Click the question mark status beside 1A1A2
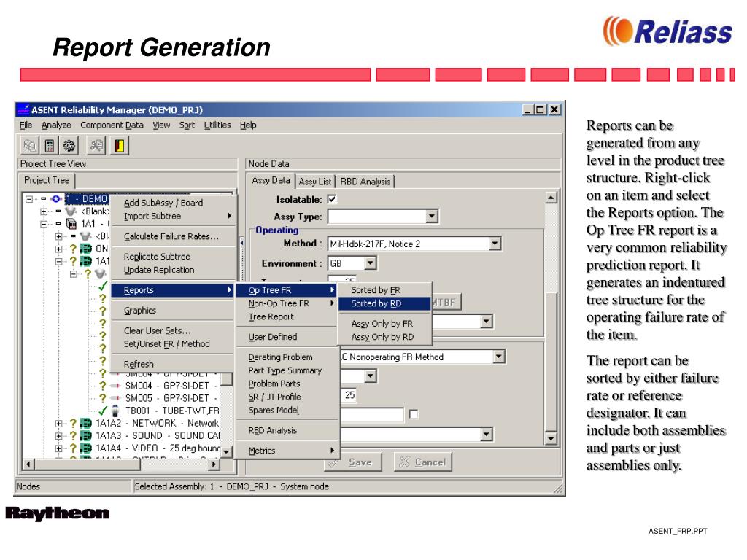The image size is (747, 560). (x=73, y=424)
